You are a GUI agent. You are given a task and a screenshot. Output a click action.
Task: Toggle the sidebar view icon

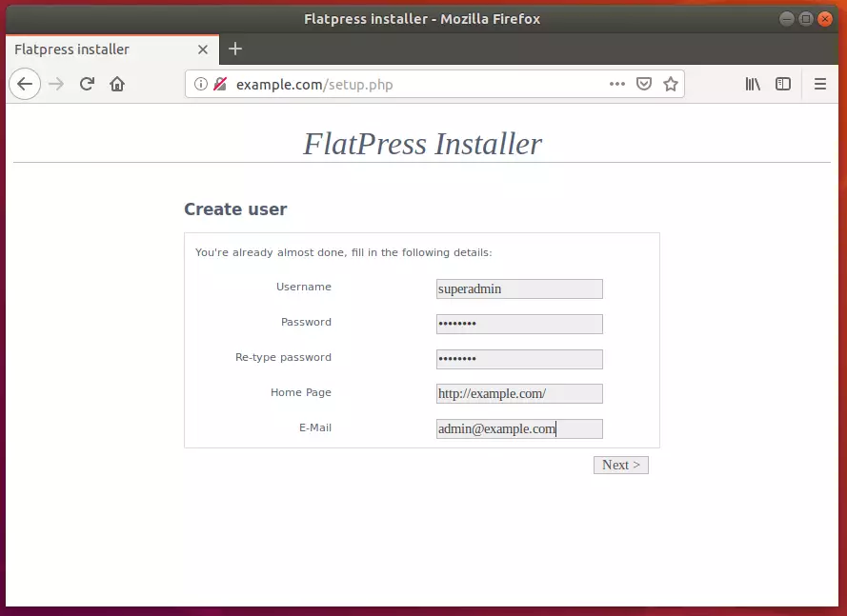pyautogui.click(x=783, y=84)
